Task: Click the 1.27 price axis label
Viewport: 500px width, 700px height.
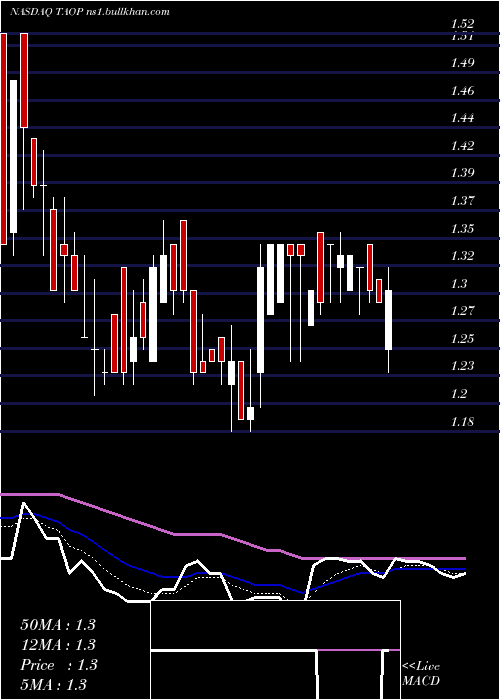Action: pyautogui.click(x=462, y=311)
